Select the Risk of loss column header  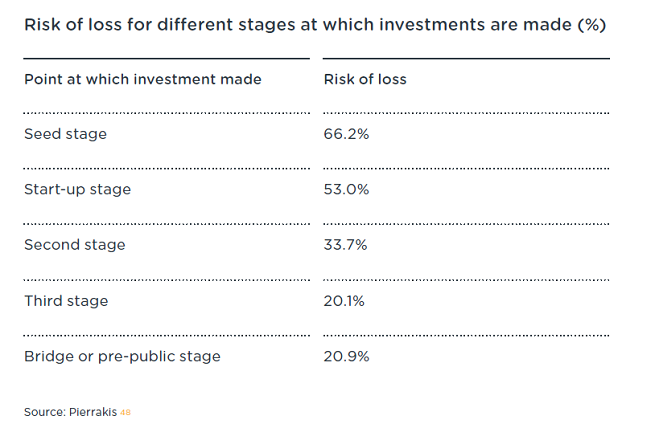coord(365,79)
